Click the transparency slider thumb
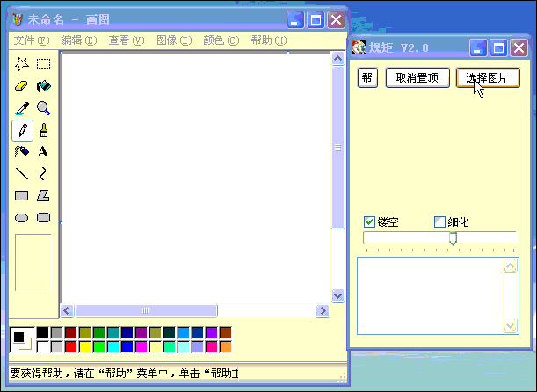 coord(453,238)
